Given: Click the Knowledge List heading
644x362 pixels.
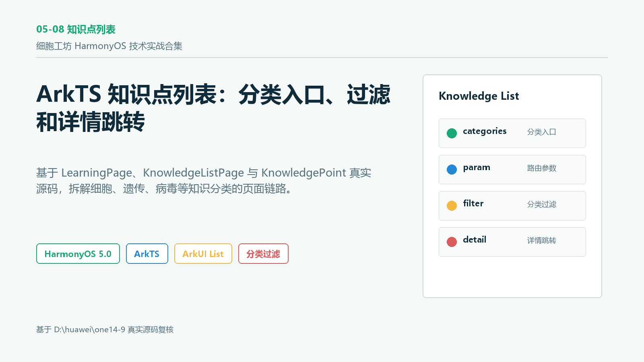Looking at the screenshot, I should [479, 96].
